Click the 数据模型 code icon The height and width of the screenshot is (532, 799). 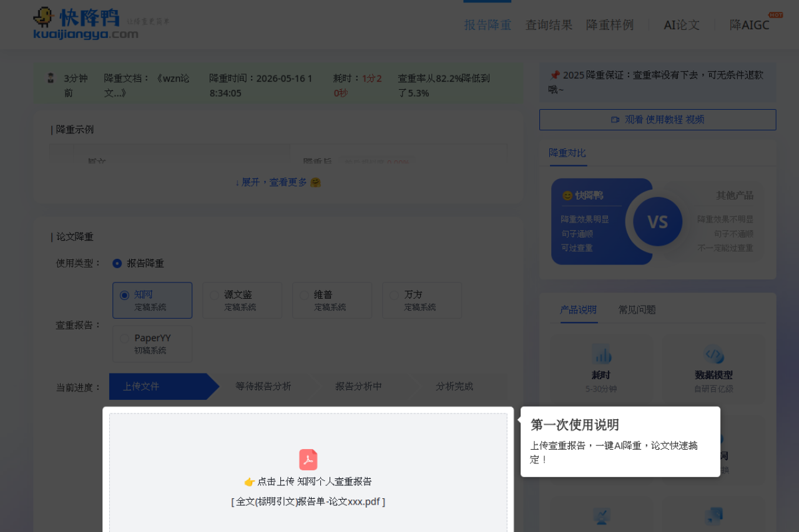coord(714,355)
